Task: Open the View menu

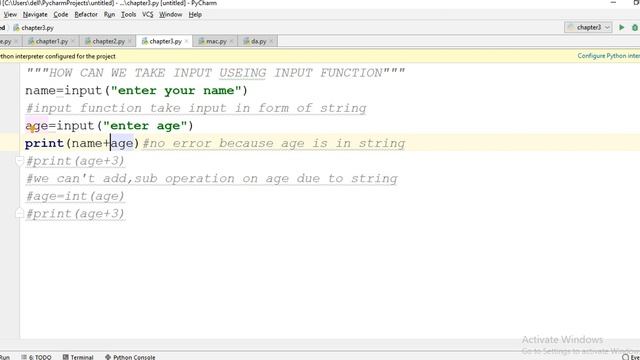Action: pyautogui.click(x=10, y=14)
